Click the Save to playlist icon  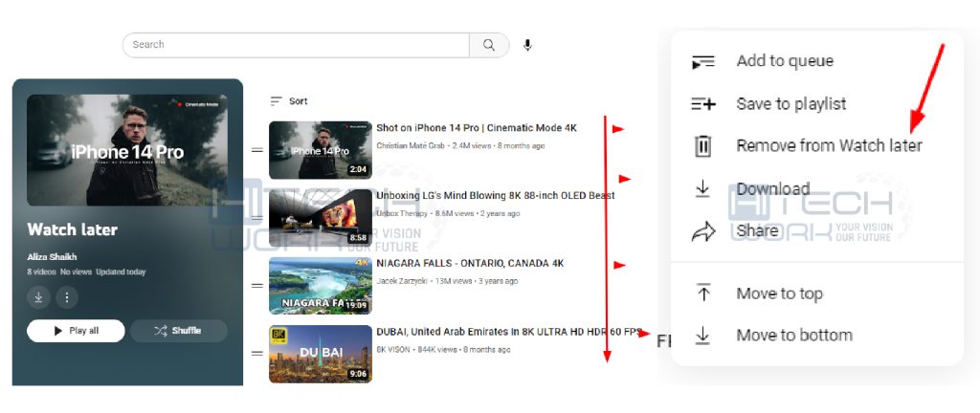pos(703,103)
